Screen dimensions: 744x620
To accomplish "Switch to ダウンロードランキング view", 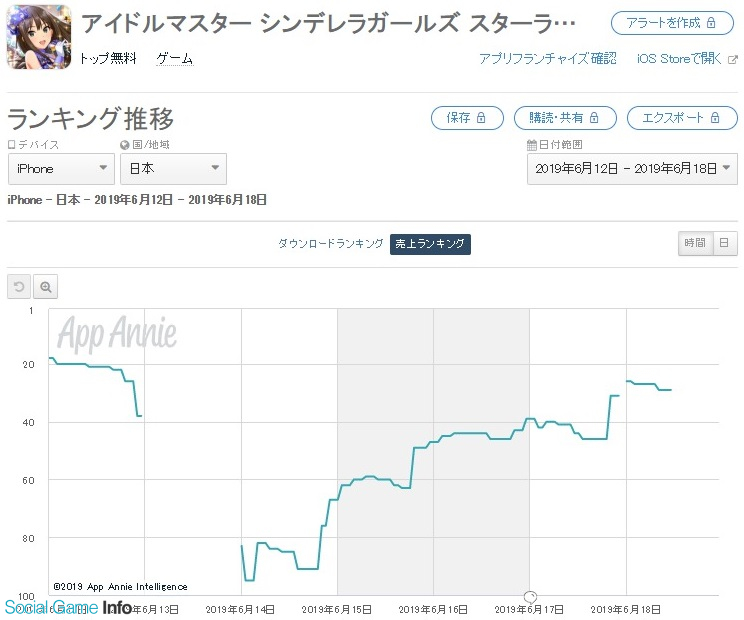I will pyautogui.click(x=330, y=244).
